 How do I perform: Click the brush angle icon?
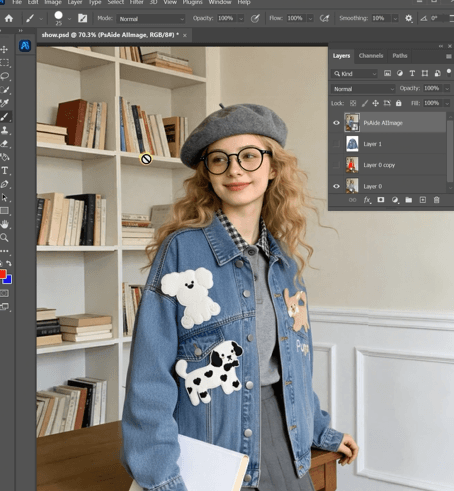point(424,18)
